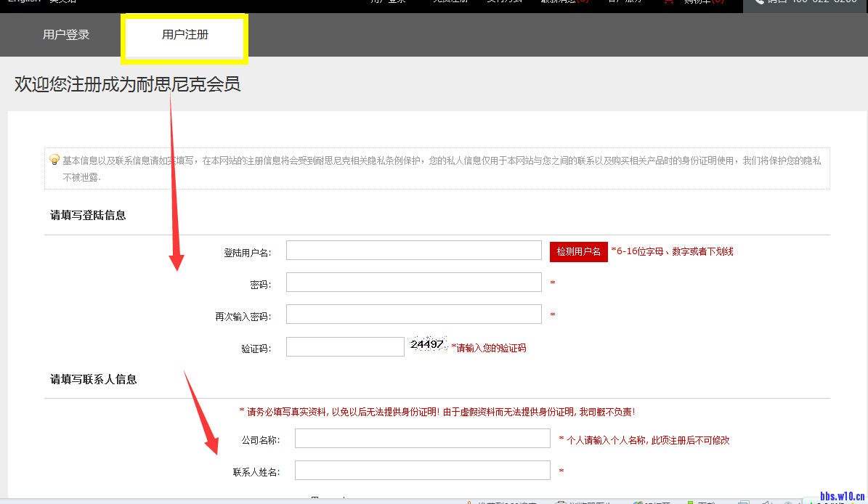Click the light bulb hint icon
Image resolution: width=868 pixels, height=504 pixels.
54,160
